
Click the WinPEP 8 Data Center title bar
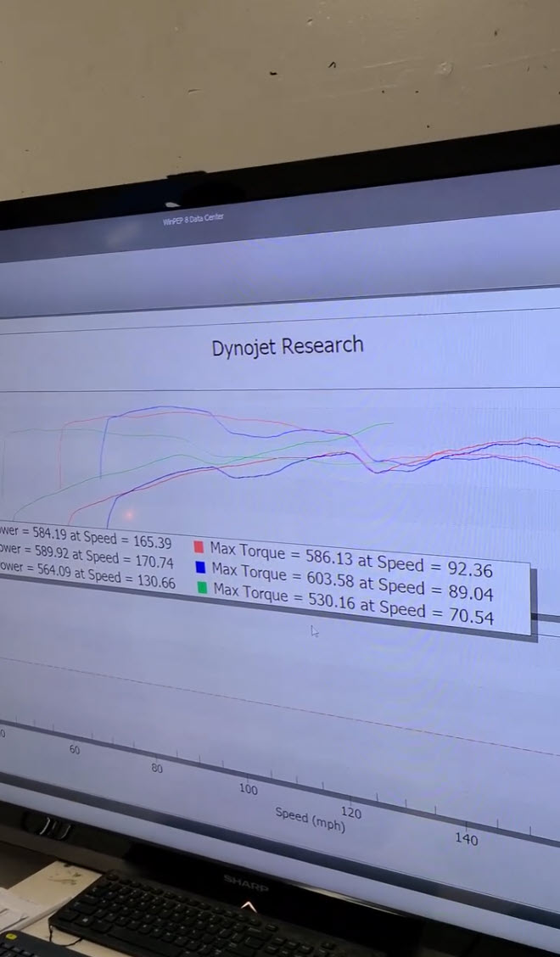pos(193,220)
